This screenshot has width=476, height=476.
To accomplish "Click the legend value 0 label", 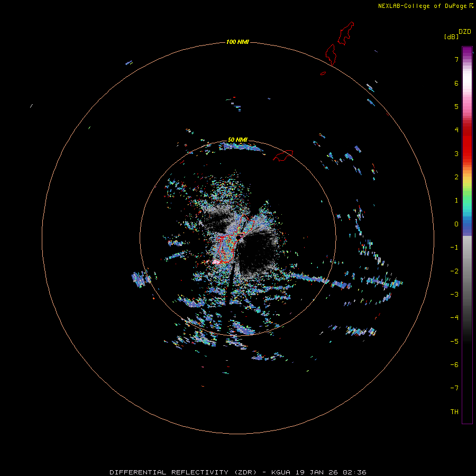I will (456, 224).
